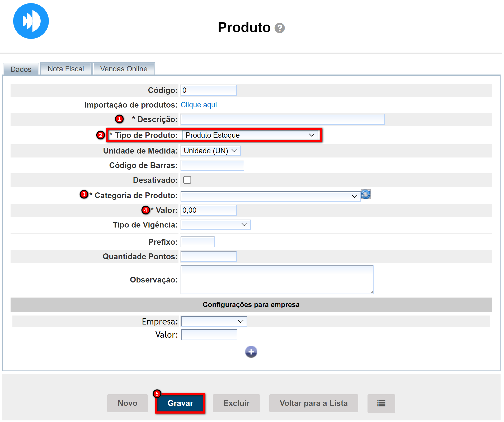The width and height of the screenshot is (504, 422).
Task: Open the help question mark icon
Action: click(279, 28)
